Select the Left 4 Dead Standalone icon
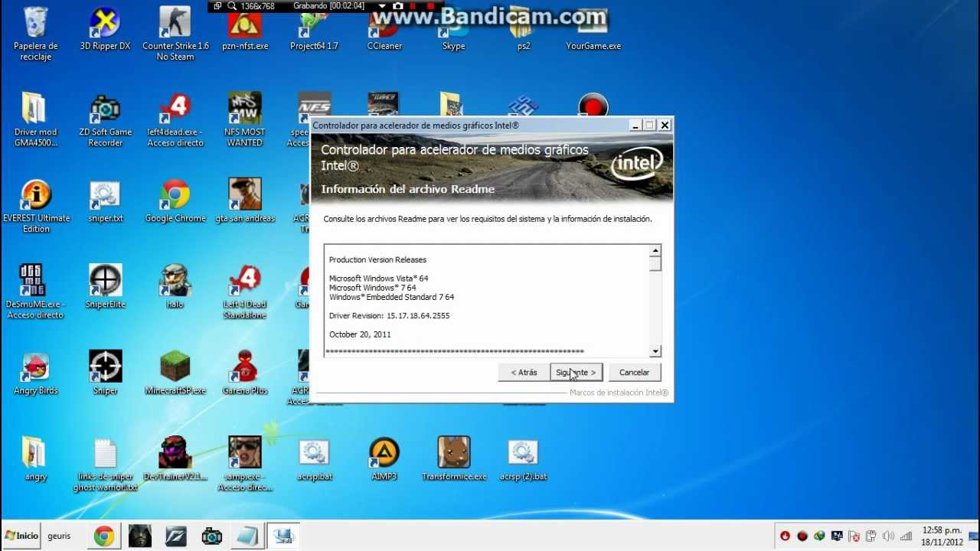Viewport: 980px width, 551px height. coord(245,292)
